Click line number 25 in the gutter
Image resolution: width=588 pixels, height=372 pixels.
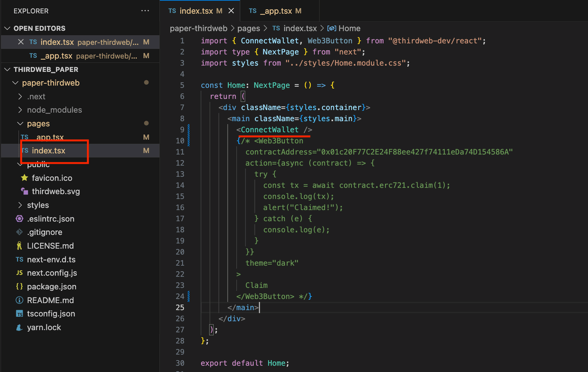coord(180,307)
